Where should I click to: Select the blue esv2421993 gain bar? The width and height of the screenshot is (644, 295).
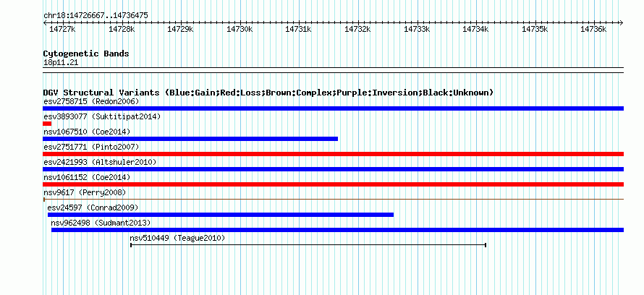point(333,169)
